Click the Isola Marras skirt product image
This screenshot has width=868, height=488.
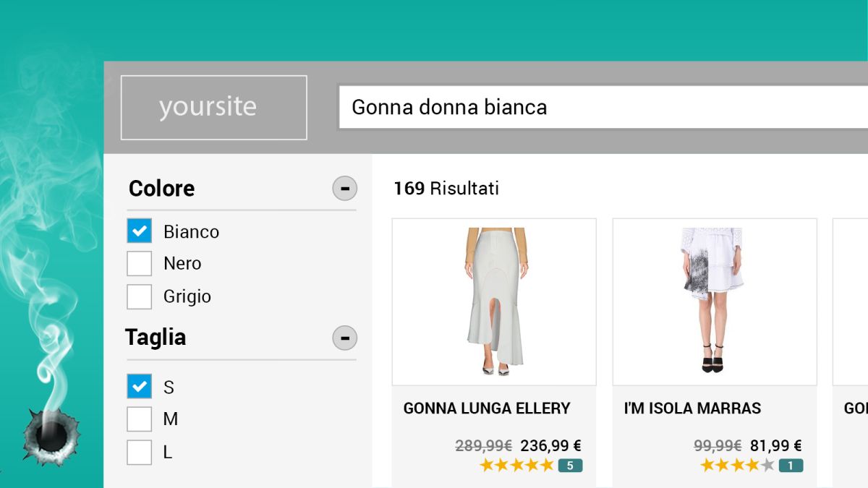point(714,301)
